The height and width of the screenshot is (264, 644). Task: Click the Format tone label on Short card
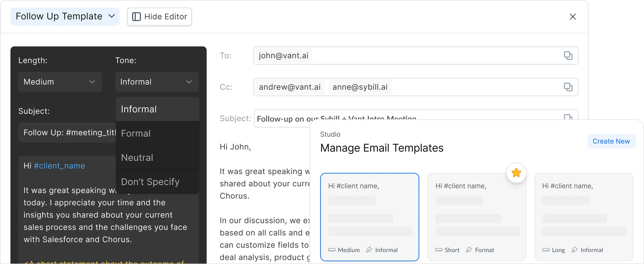click(x=485, y=250)
